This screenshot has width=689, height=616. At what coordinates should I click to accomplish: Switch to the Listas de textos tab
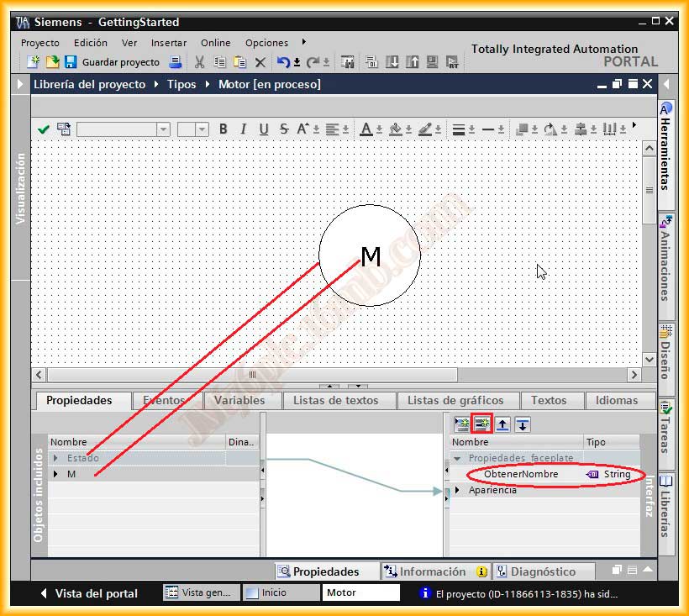tap(335, 401)
